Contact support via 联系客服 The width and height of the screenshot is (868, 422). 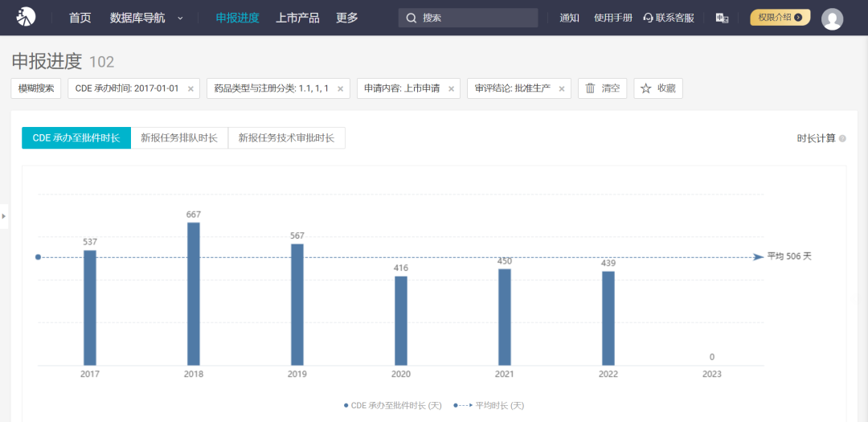tap(669, 18)
